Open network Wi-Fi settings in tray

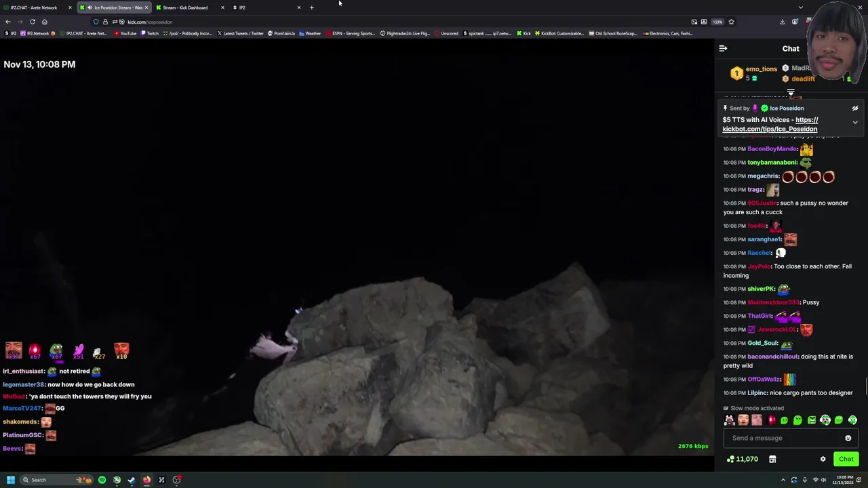tap(814, 480)
